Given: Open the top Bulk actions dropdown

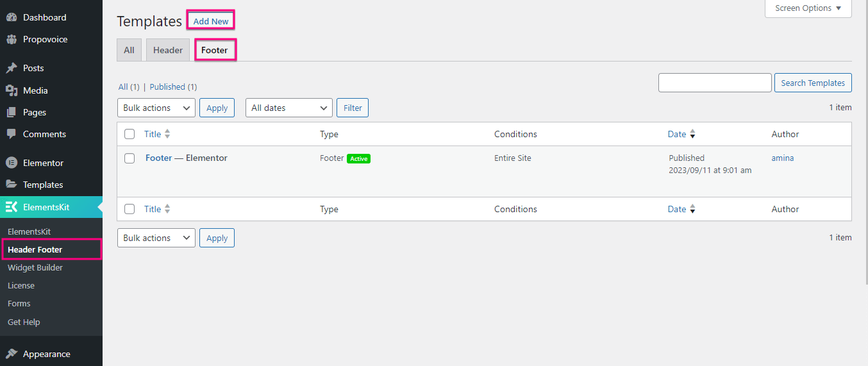Looking at the screenshot, I should tap(156, 108).
